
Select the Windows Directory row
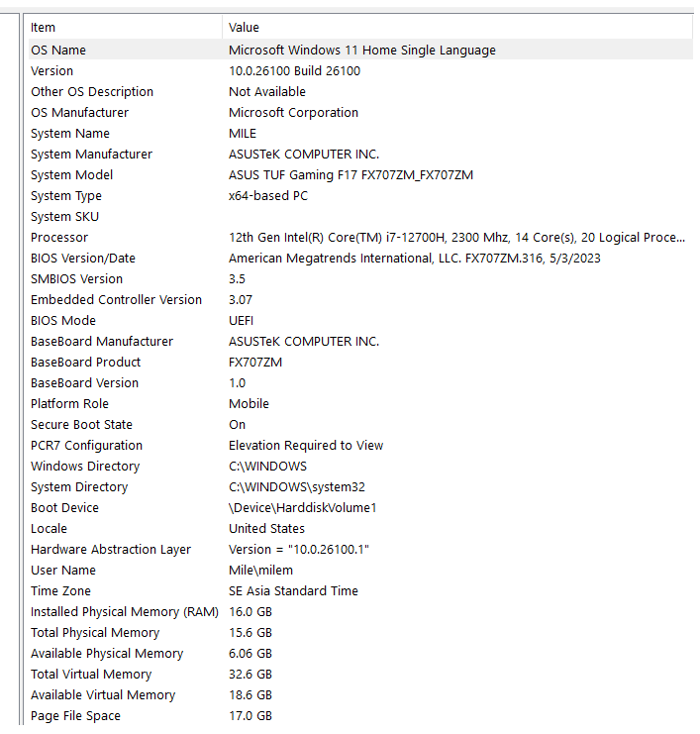360,466
